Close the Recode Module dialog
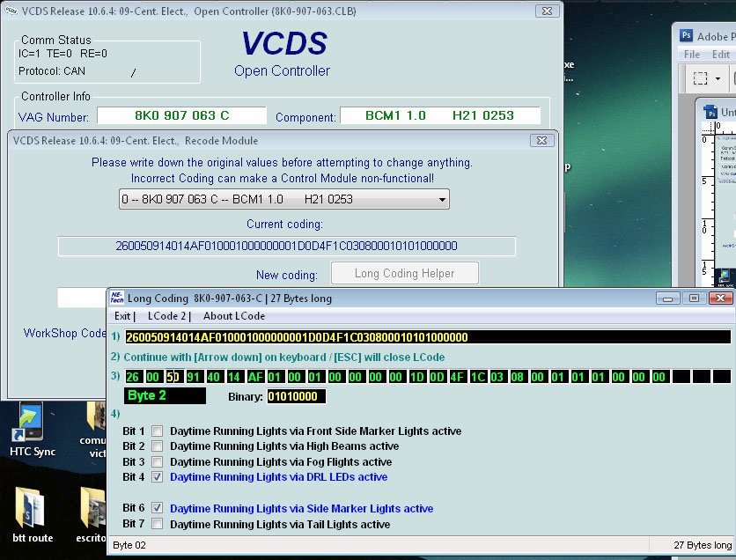 click(541, 140)
